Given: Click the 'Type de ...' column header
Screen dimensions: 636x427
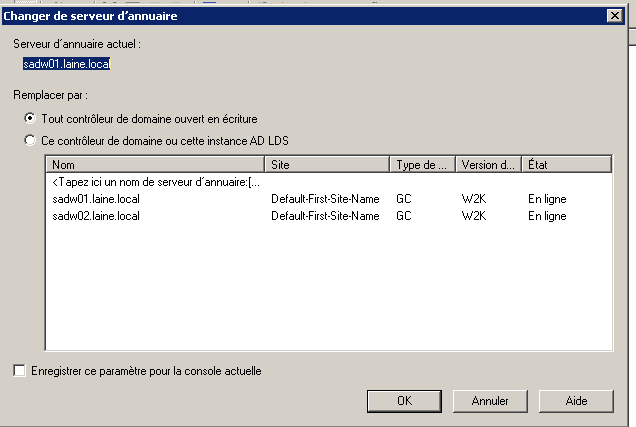Looking at the screenshot, I should click(423, 165).
